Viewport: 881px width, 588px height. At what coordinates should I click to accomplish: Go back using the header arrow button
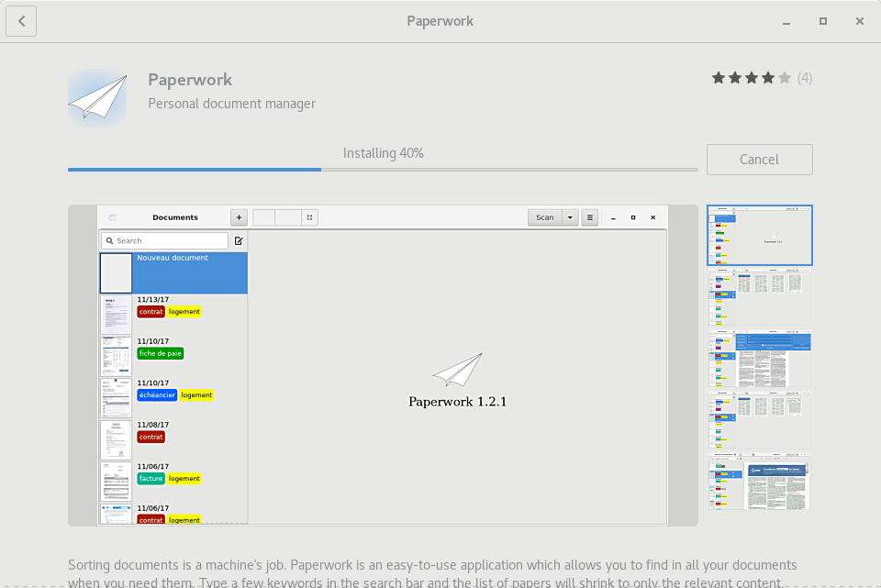pyautogui.click(x=21, y=21)
